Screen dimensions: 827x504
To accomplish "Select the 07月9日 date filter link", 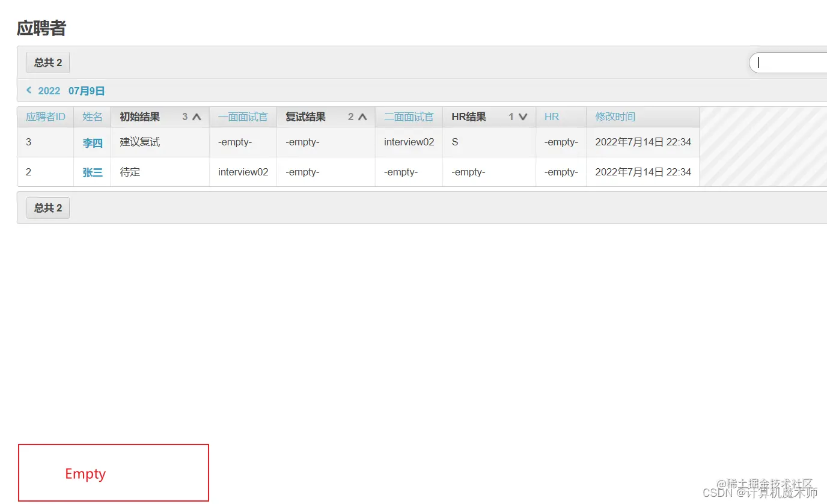I will coord(87,91).
